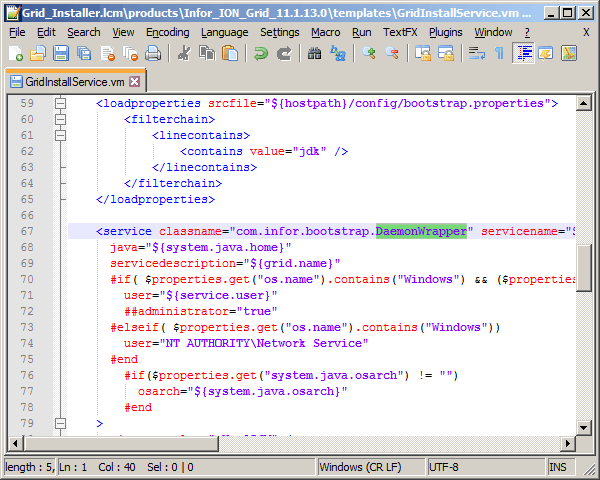Open the Plugins menu
Image resolution: width=600 pixels, height=480 pixels.
click(x=446, y=32)
